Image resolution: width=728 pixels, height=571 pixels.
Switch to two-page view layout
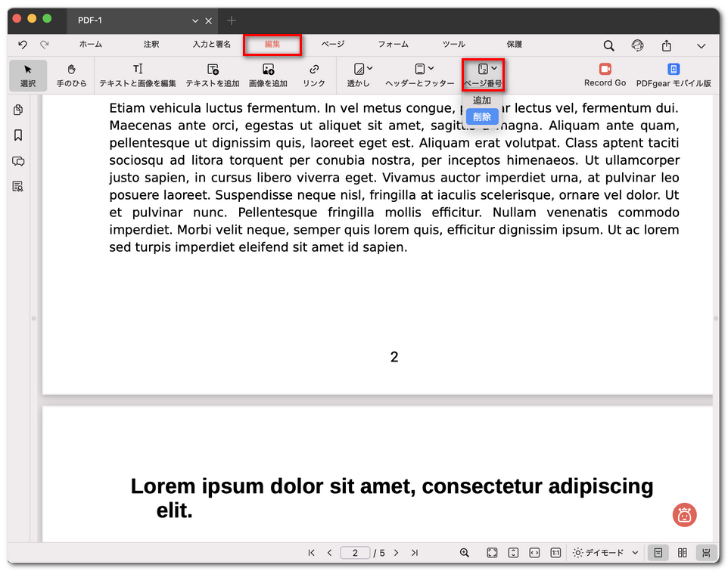(x=683, y=553)
